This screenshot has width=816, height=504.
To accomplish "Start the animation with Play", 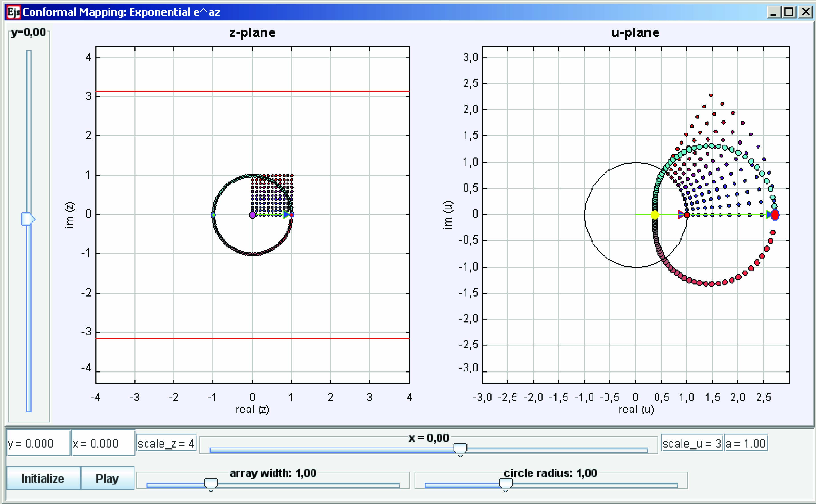I will [x=107, y=478].
